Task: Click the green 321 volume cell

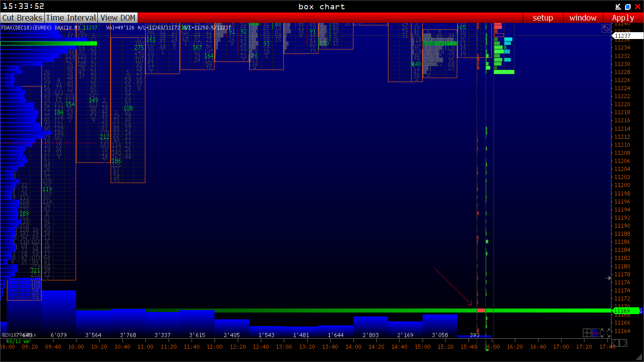Action: (x=35, y=271)
